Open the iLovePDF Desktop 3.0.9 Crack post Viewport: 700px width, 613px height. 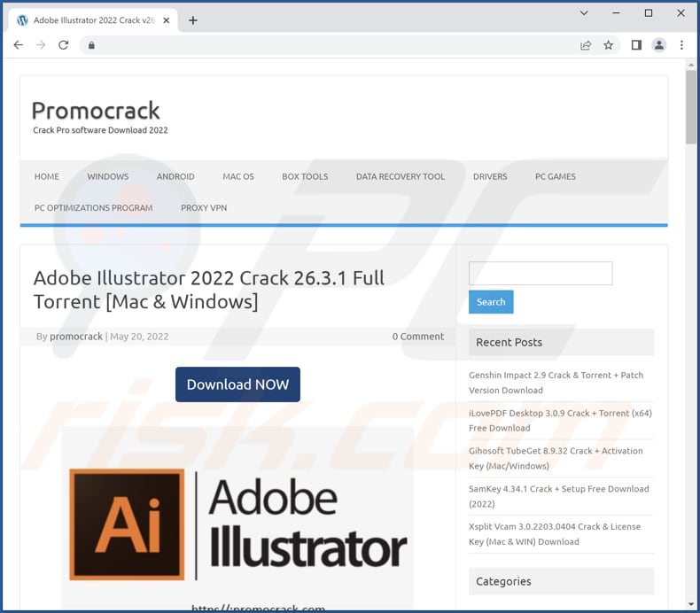560,421
